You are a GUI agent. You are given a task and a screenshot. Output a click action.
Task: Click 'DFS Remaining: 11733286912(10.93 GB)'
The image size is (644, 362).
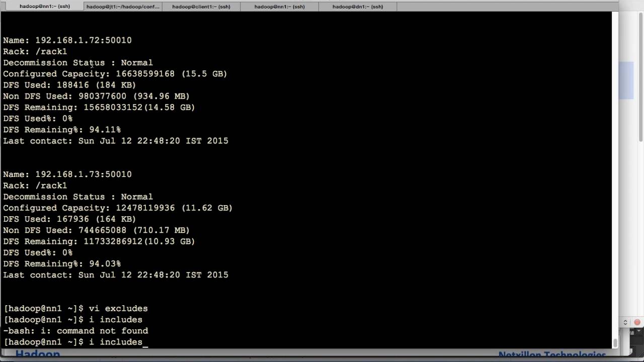pyautogui.click(x=99, y=241)
